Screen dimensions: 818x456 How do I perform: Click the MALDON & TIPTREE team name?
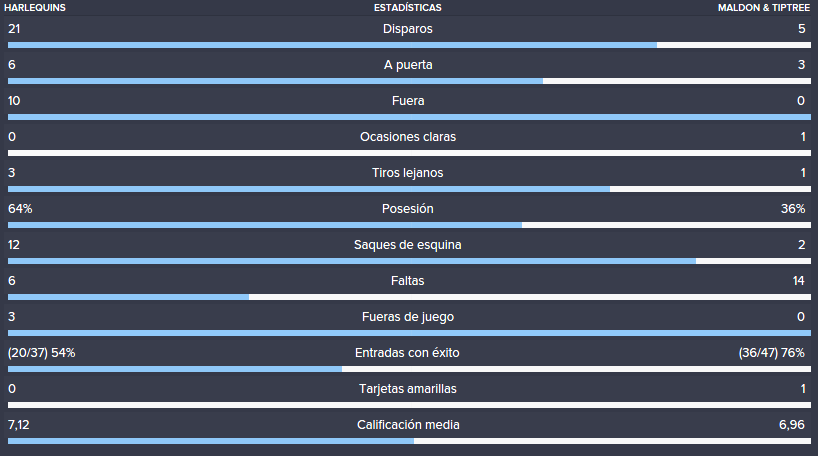pyautogui.click(x=764, y=8)
